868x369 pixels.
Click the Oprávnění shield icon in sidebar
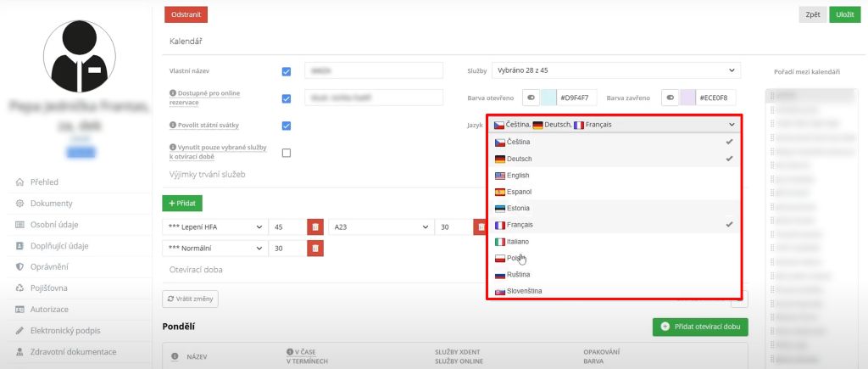click(19, 266)
